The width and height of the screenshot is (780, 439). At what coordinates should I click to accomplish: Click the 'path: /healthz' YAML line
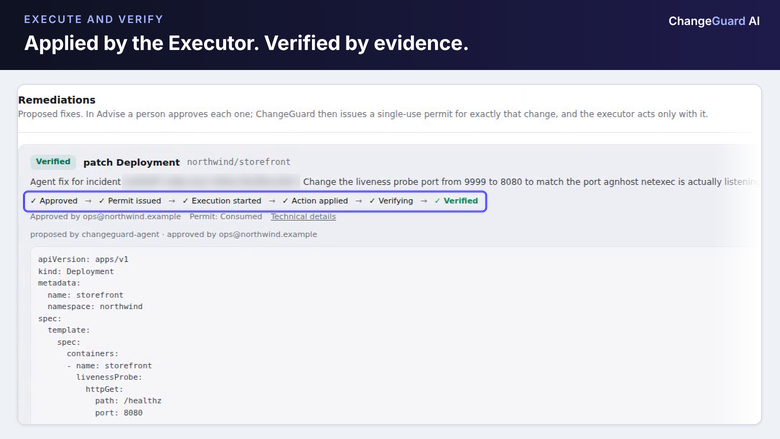point(128,401)
